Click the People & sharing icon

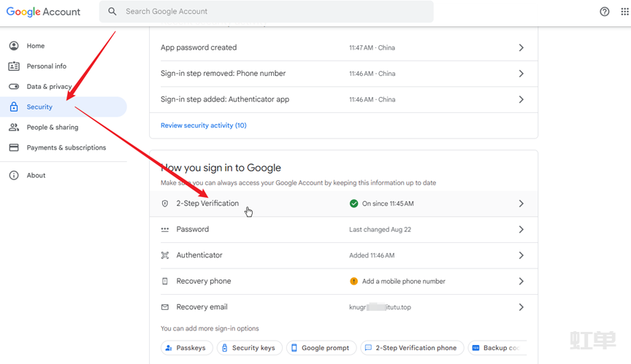pos(14,128)
